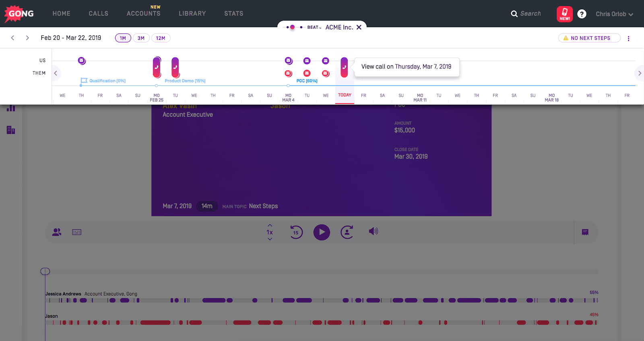Rewind 15 seconds
The width and height of the screenshot is (644, 341).
point(296,232)
